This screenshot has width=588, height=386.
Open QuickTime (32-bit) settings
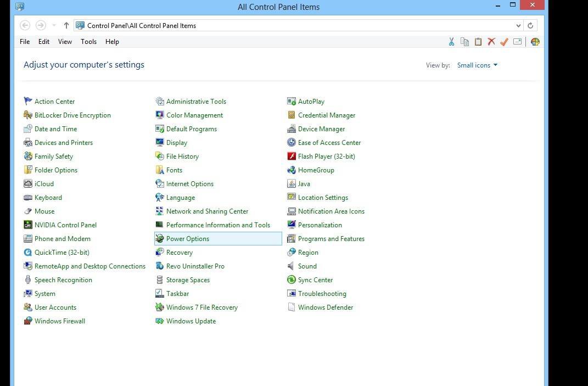tap(61, 252)
